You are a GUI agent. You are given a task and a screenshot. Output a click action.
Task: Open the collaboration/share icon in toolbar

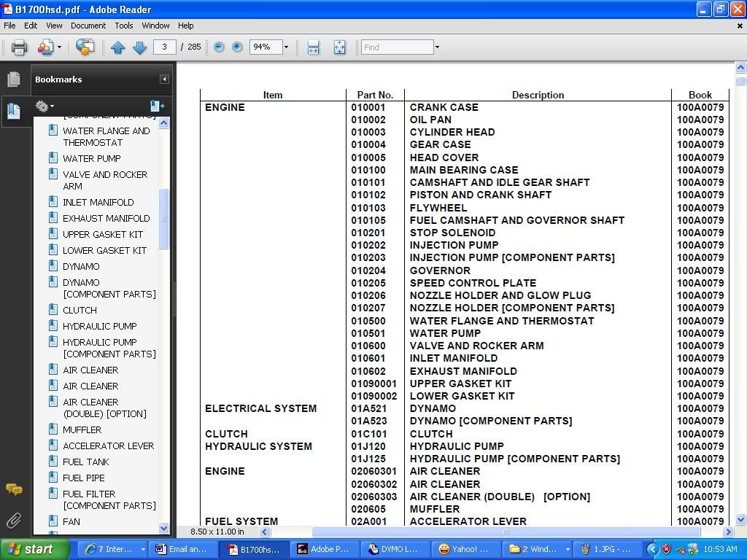[x=46, y=47]
